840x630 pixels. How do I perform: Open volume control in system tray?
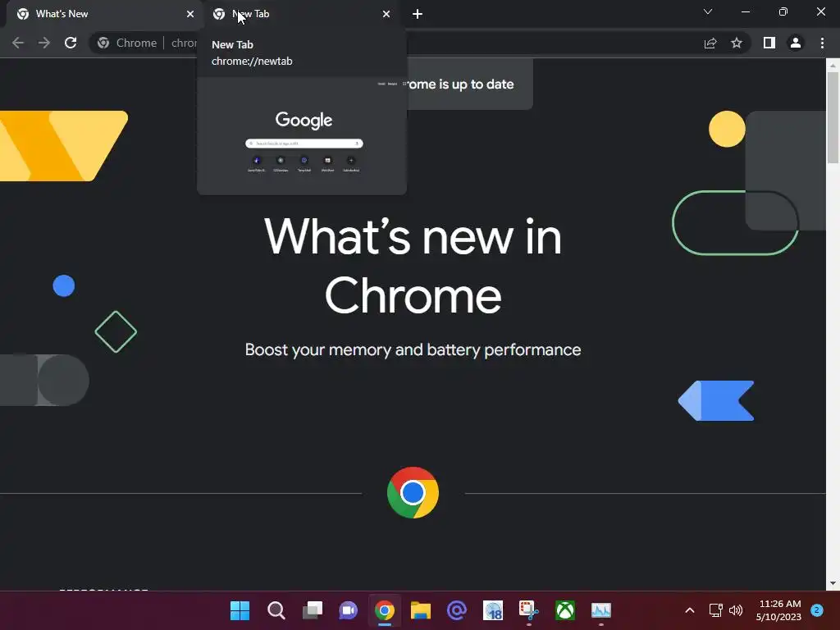736,610
